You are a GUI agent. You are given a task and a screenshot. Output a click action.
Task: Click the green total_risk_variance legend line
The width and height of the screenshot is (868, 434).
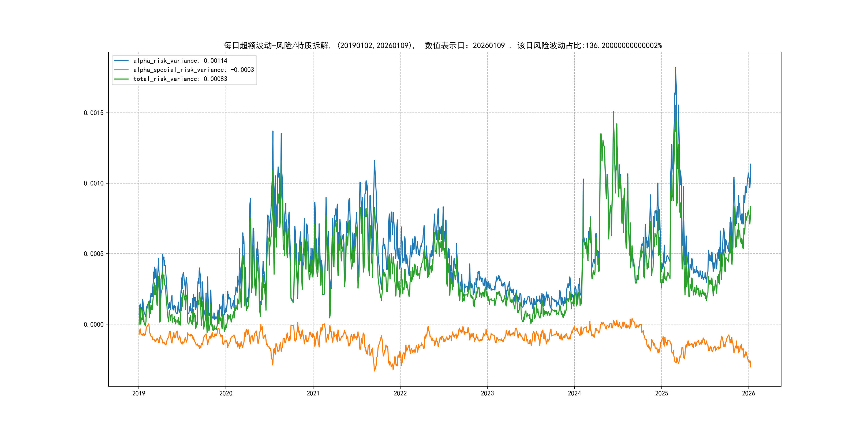pyautogui.click(x=121, y=79)
